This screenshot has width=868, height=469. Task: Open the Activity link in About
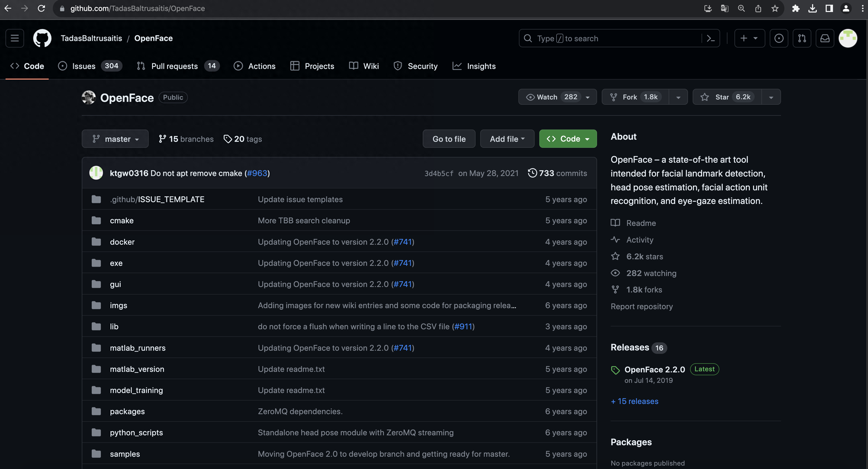[x=632, y=240]
